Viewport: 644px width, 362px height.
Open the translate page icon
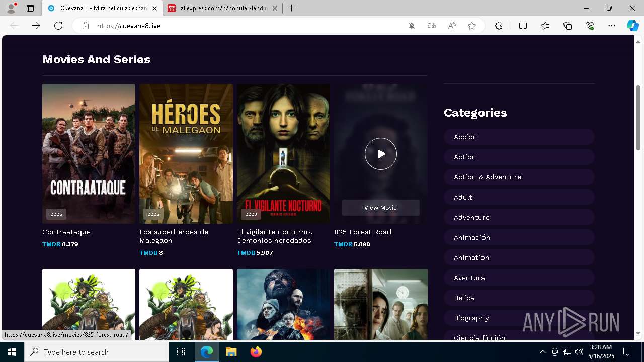pyautogui.click(x=432, y=26)
